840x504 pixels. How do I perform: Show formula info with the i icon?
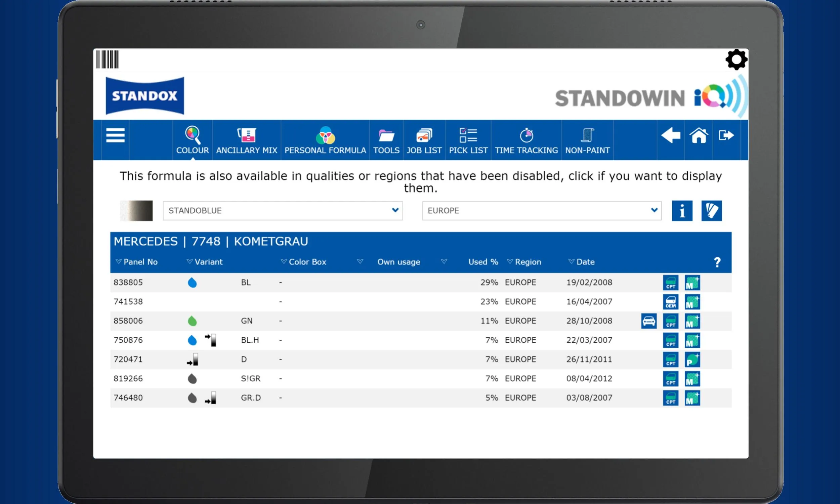682,211
